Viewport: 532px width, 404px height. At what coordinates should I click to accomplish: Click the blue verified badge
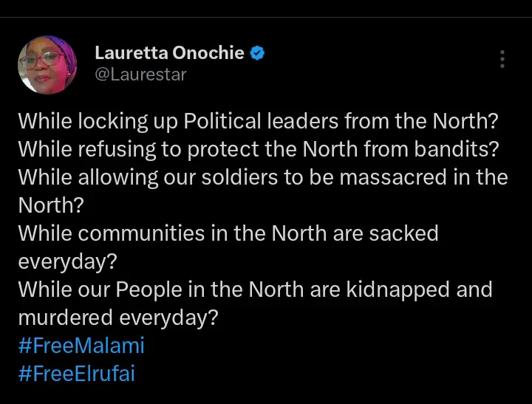[x=258, y=53]
